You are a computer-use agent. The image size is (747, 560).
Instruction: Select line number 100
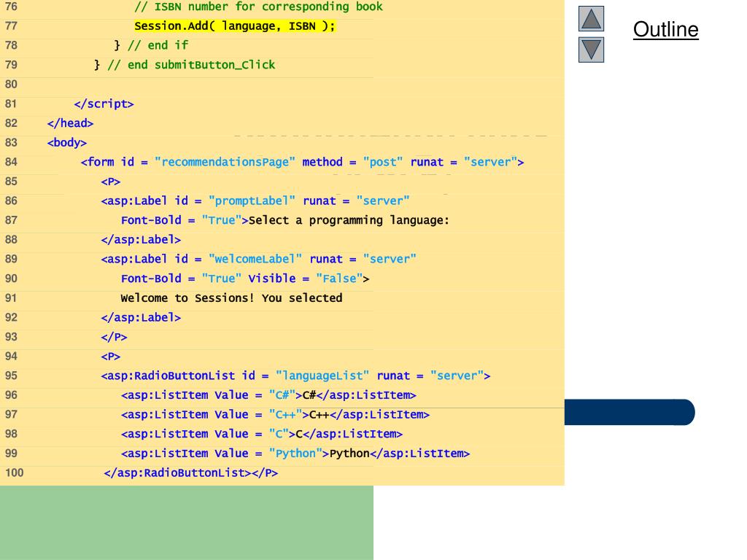point(14,472)
